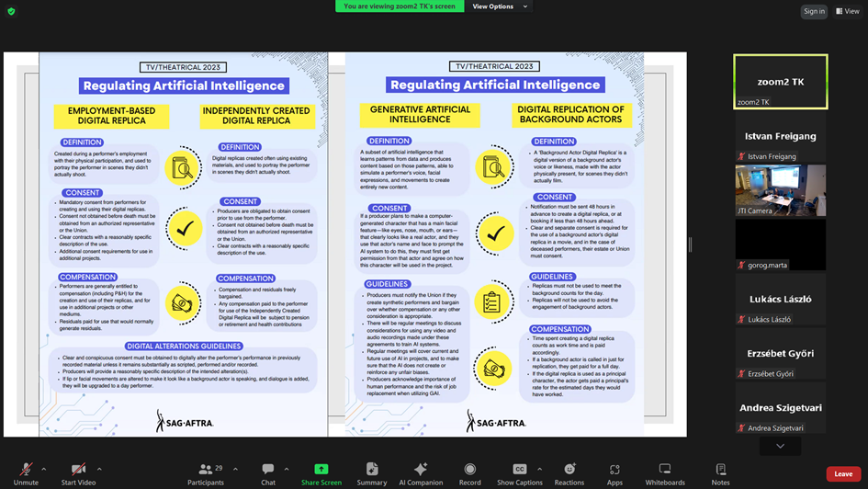Viewport: 868px width, 489px height.
Task: Start recording the meeting
Action: coord(469,474)
